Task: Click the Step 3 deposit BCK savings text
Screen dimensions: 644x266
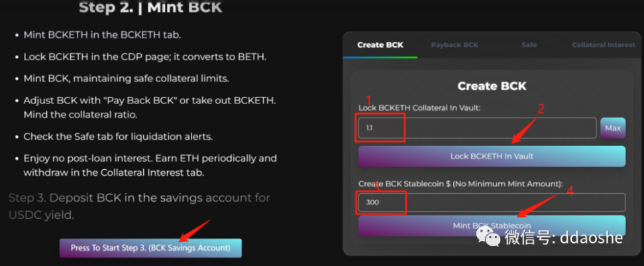Action: point(139,206)
